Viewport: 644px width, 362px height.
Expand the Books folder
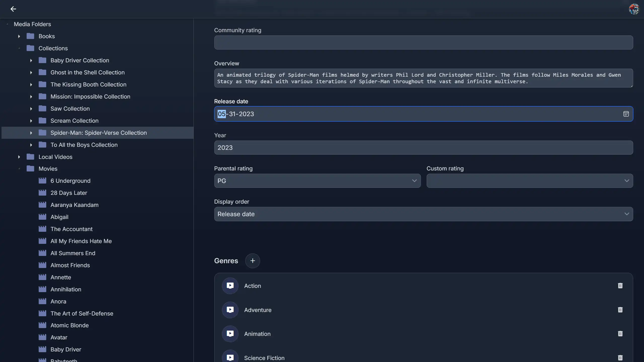[19, 36]
